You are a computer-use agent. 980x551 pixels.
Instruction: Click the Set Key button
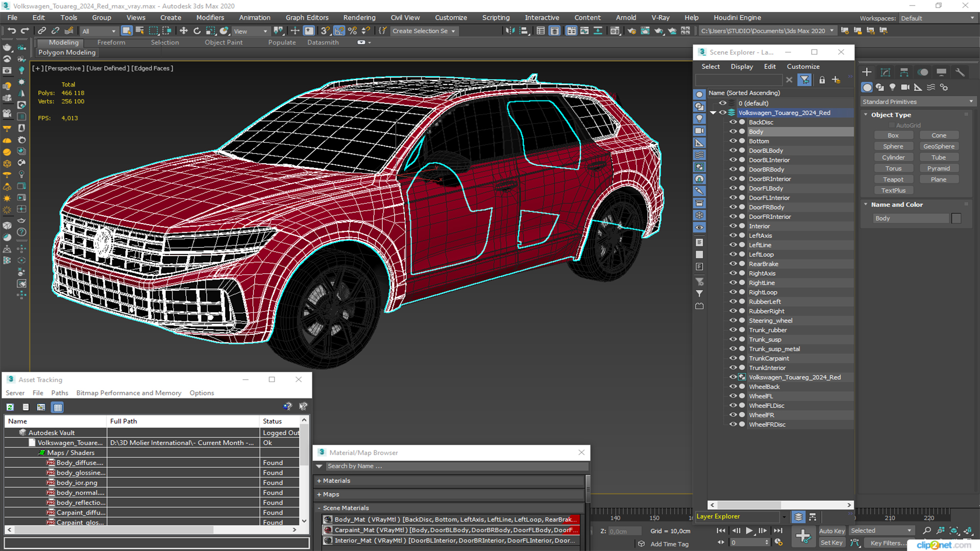coord(831,543)
